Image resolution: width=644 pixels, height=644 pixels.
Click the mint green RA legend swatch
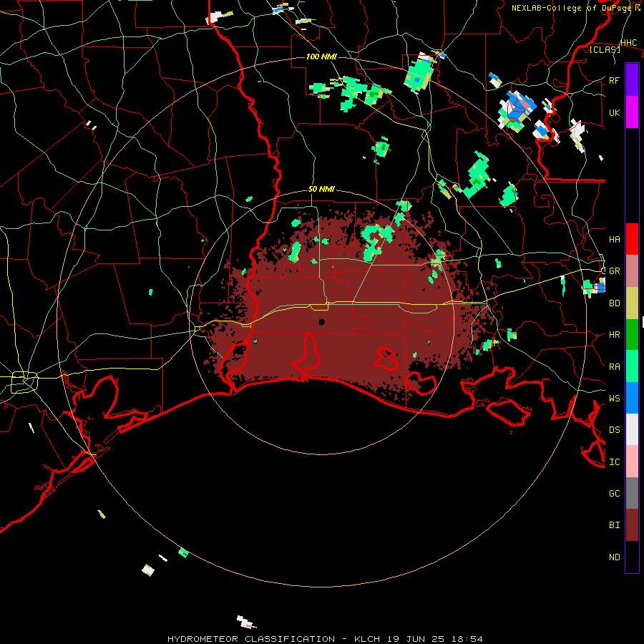(632, 366)
